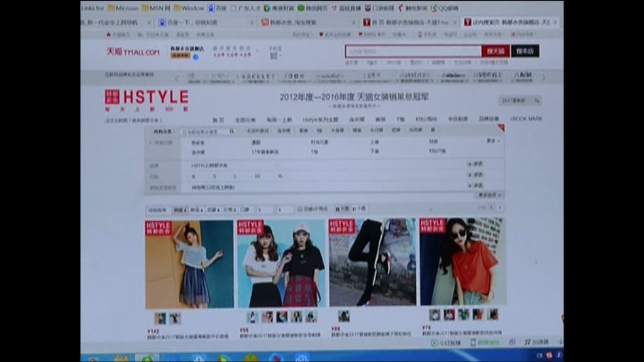Click the red Search Tmall button
Viewport: 644px width, 362px height.
pos(496,52)
